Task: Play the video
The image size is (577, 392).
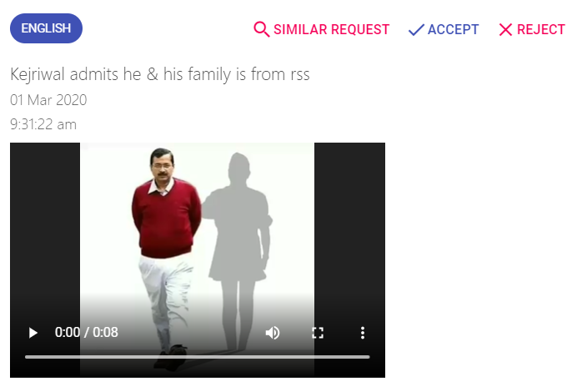Action: (x=33, y=333)
